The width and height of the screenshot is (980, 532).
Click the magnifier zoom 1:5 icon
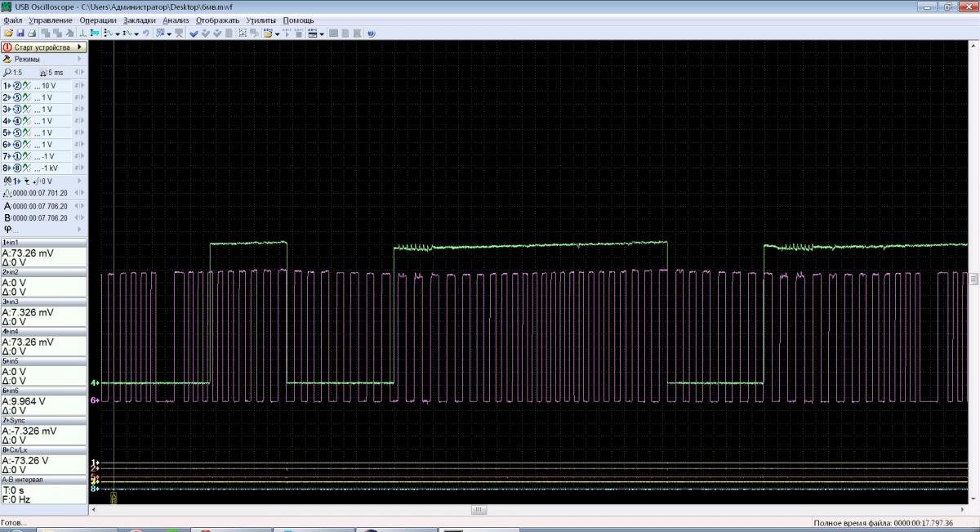[7, 73]
